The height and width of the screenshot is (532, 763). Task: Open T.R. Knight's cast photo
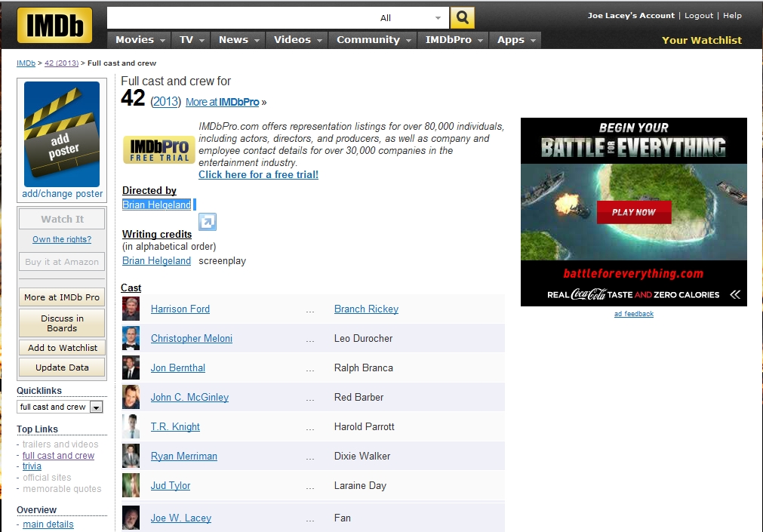[x=131, y=427]
